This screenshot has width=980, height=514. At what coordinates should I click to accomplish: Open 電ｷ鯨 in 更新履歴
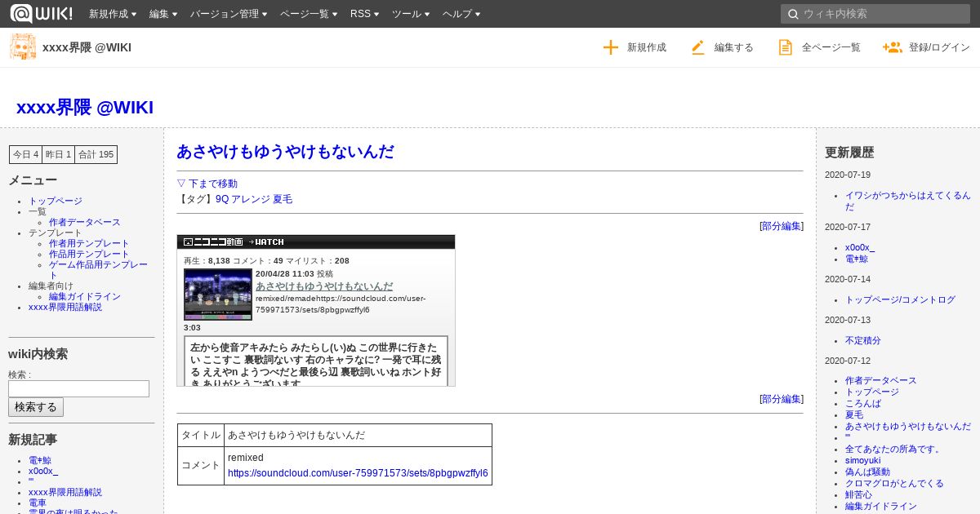pos(857,259)
